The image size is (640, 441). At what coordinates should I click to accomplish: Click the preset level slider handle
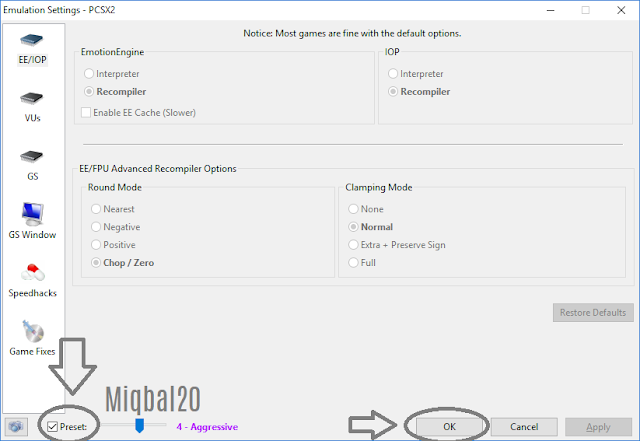pos(139,425)
